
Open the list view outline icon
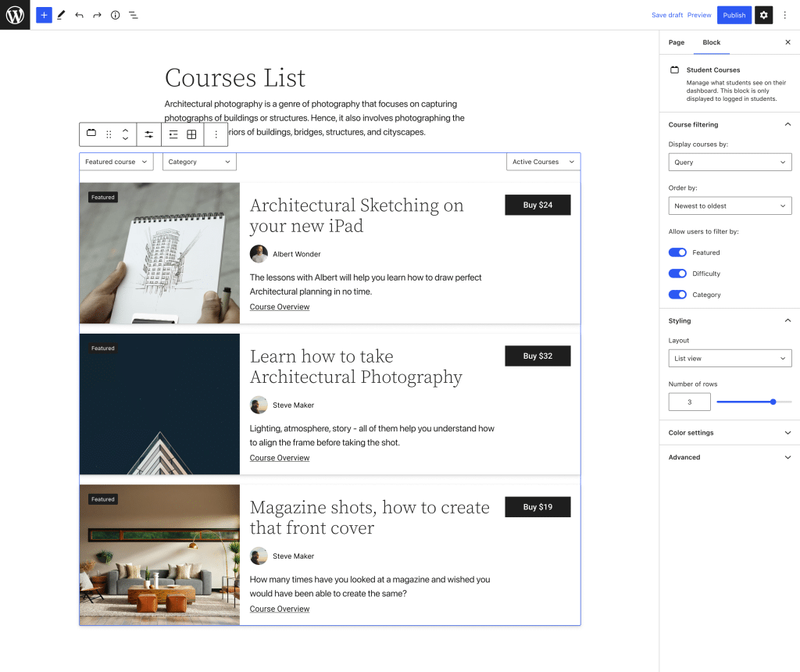134,15
